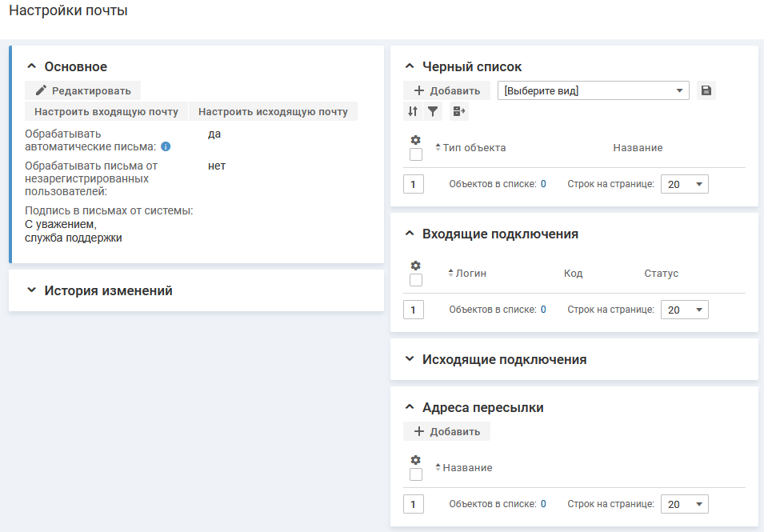
Task: Click Настроить исходящую почту button
Action: click(x=273, y=112)
